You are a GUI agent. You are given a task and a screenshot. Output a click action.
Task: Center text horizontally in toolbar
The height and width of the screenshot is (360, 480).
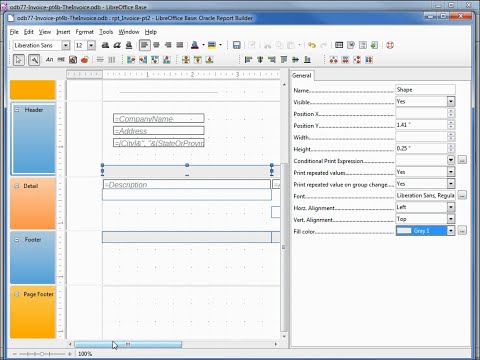156,45
